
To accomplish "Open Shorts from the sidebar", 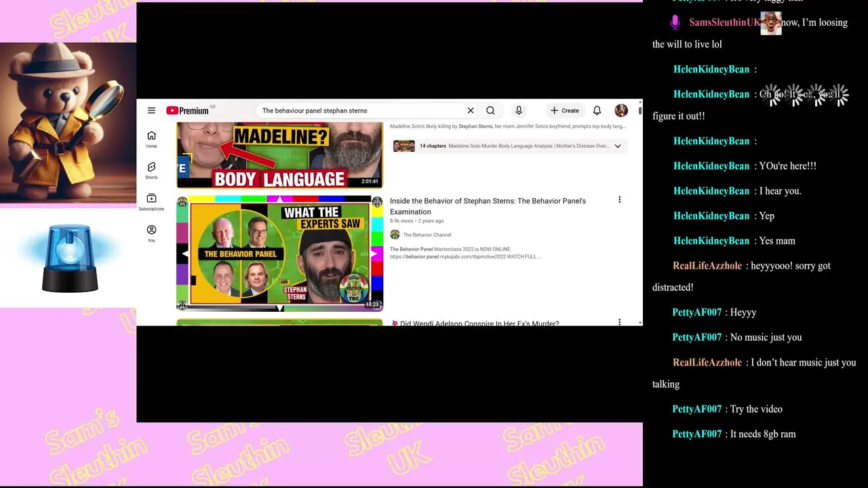I will 151,170.
